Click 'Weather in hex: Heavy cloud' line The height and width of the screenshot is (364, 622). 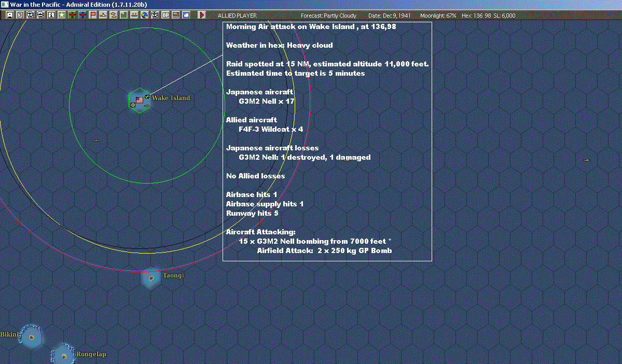pos(279,45)
